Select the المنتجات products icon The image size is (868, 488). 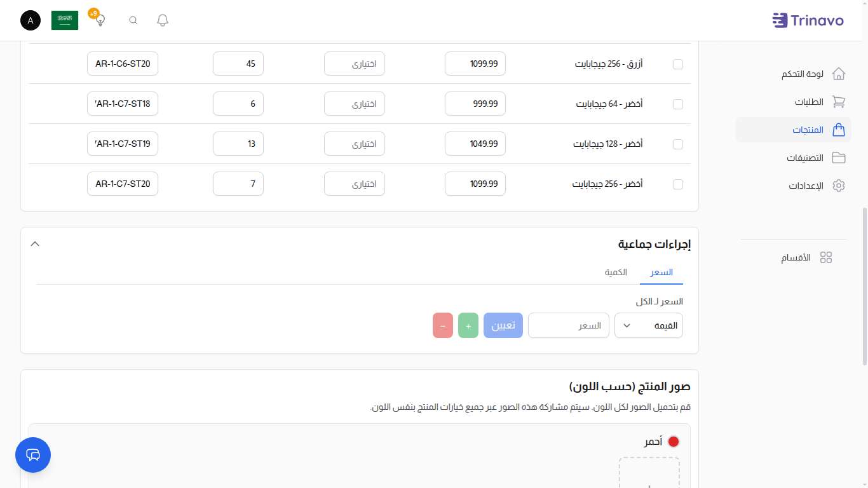839,130
